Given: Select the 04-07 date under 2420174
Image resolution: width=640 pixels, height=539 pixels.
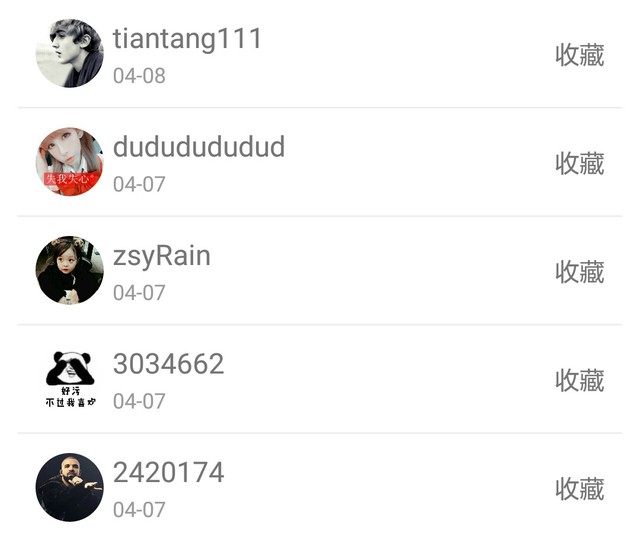Looking at the screenshot, I should [x=139, y=510].
